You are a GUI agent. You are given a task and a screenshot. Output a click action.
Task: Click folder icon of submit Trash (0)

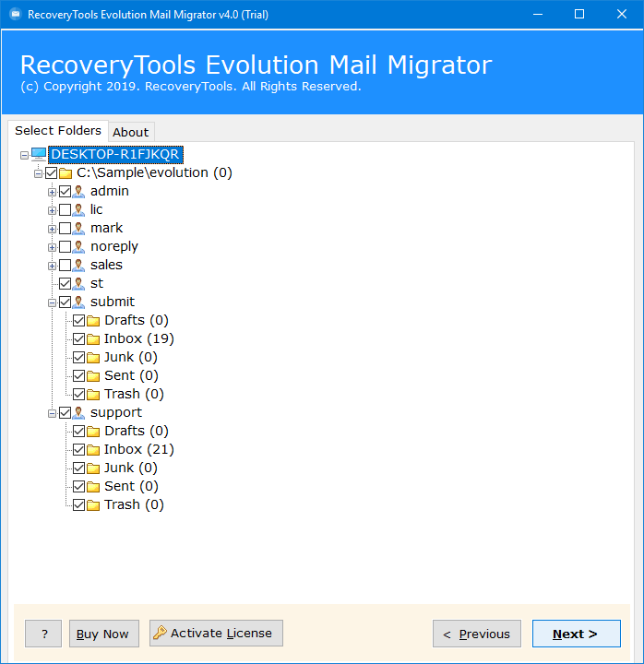click(93, 395)
